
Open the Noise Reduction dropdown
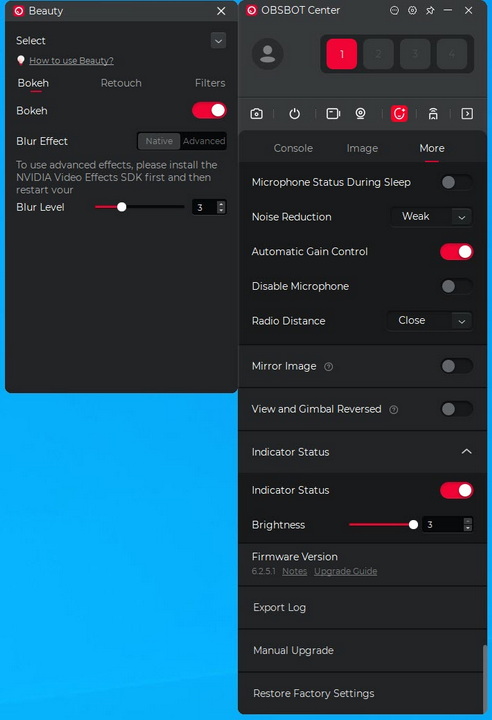(x=431, y=216)
